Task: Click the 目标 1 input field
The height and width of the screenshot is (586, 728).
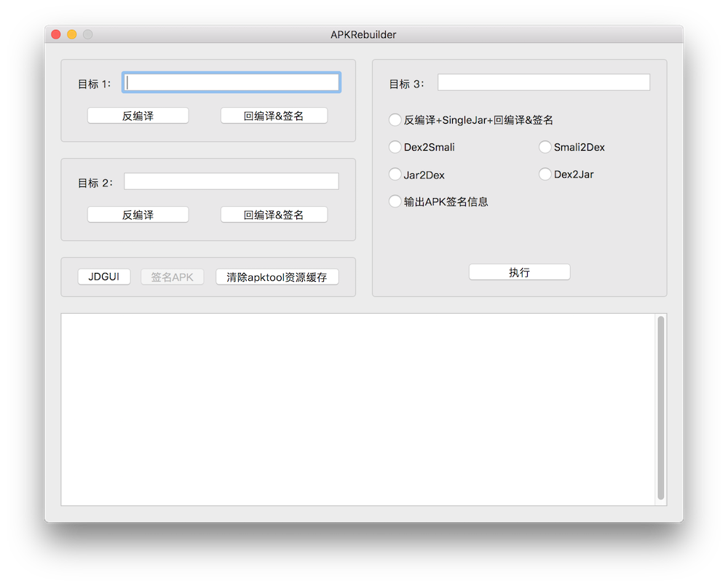Action: tap(232, 83)
